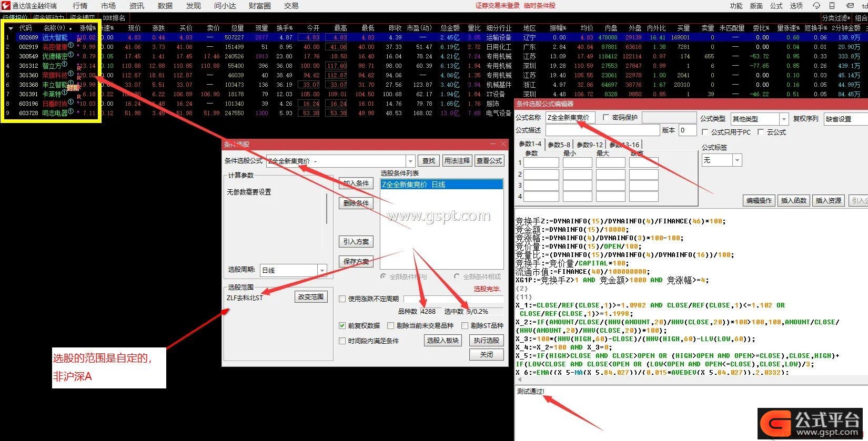The height and width of the screenshot is (441, 868).
Task: Click the 用法注释 button
Action: [457, 161]
